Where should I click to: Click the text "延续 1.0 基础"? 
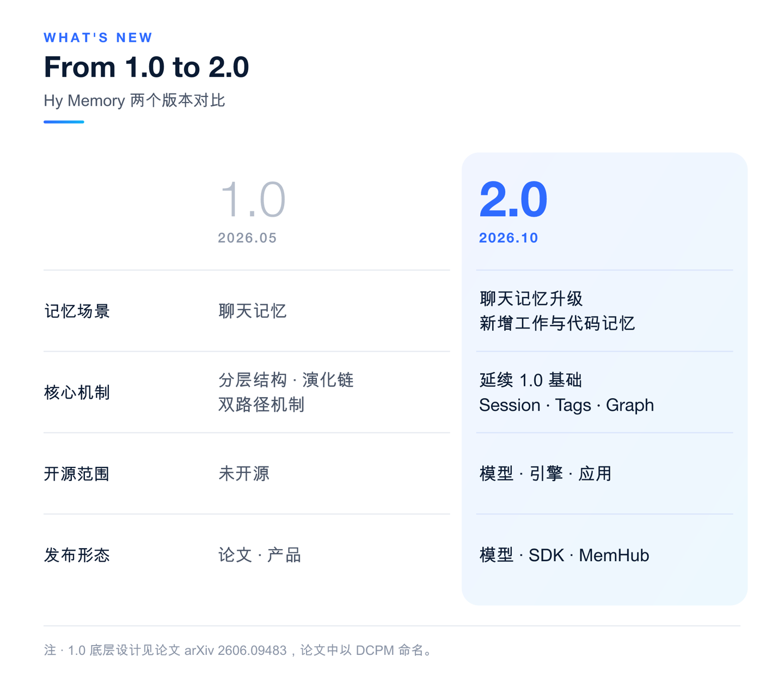click(530, 380)
